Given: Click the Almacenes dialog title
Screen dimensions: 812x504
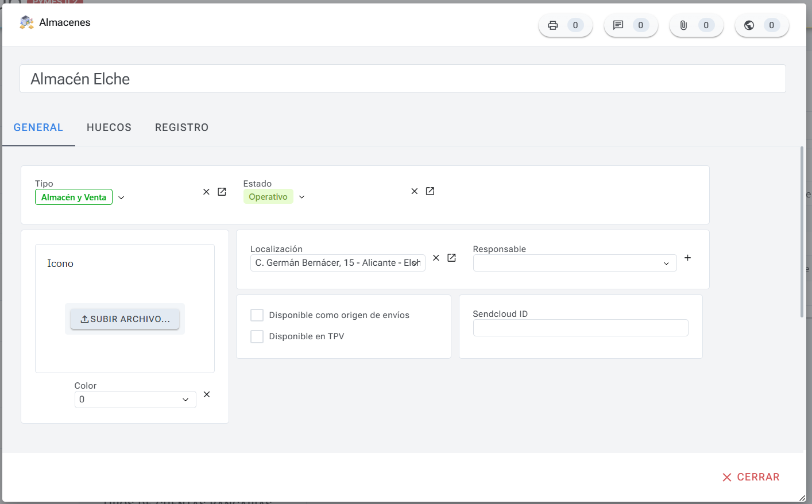Looking at the screenshot, I should (65, 22).
